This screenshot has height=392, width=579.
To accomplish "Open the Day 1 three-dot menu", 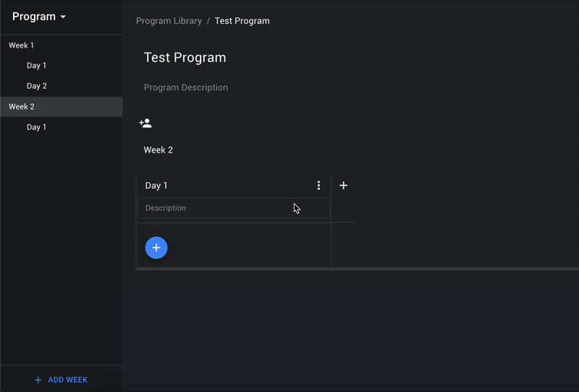I will coord(318,185).
